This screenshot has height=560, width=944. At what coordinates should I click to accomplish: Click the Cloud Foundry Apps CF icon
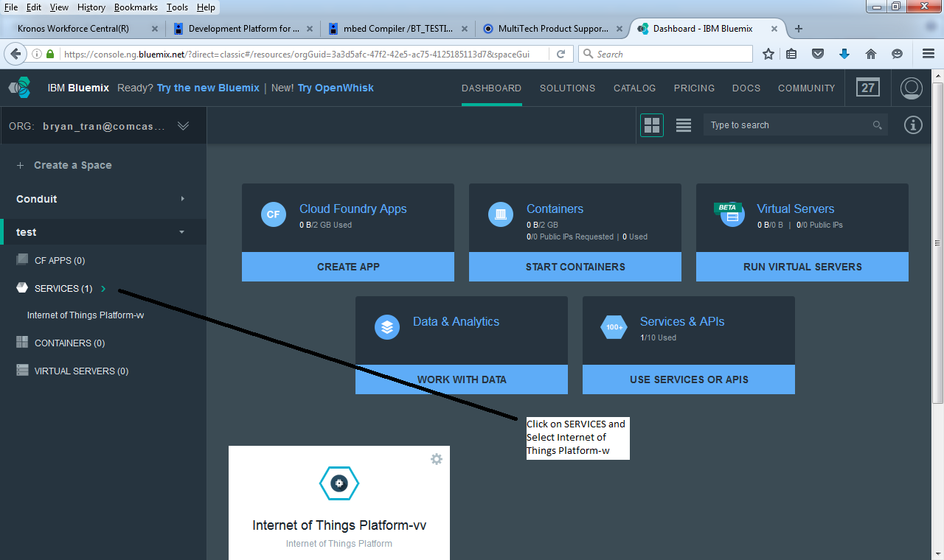coord(274,214)
